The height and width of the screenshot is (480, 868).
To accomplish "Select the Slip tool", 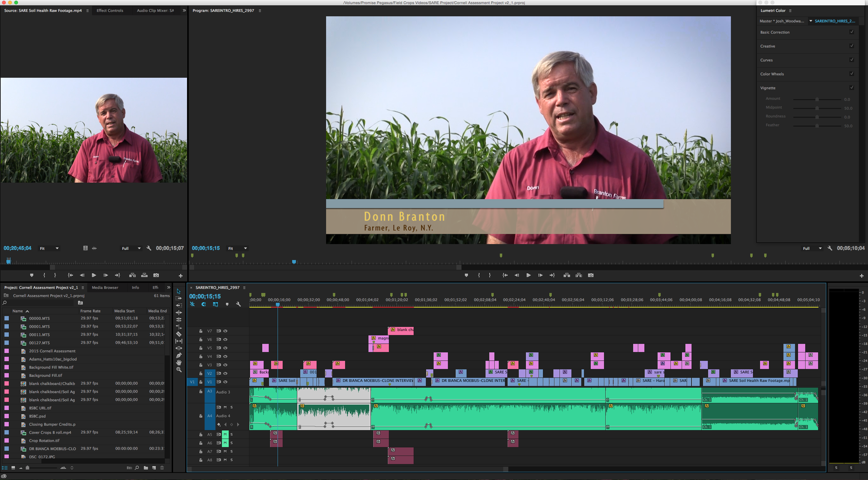I will 178,341.
